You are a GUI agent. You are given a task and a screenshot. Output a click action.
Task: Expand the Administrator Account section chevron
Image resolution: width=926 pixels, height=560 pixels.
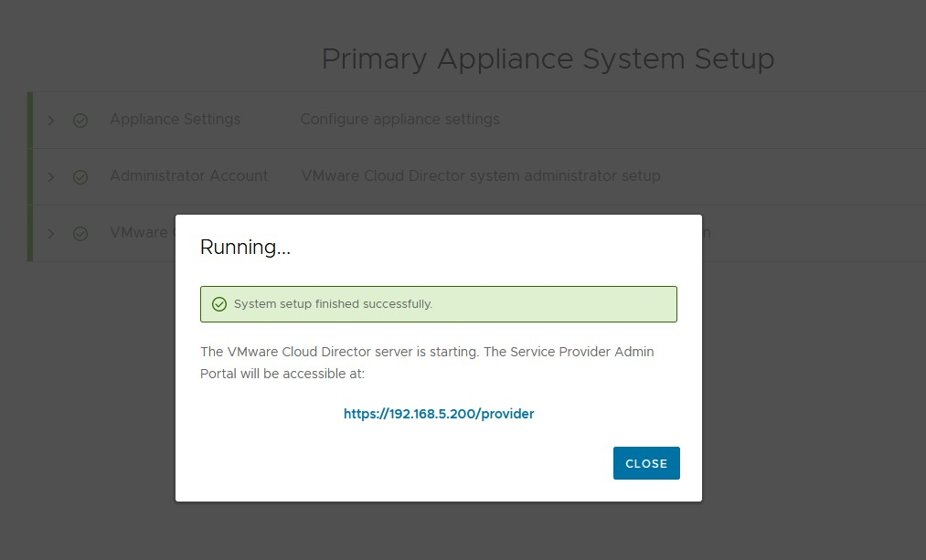point(51,177)
